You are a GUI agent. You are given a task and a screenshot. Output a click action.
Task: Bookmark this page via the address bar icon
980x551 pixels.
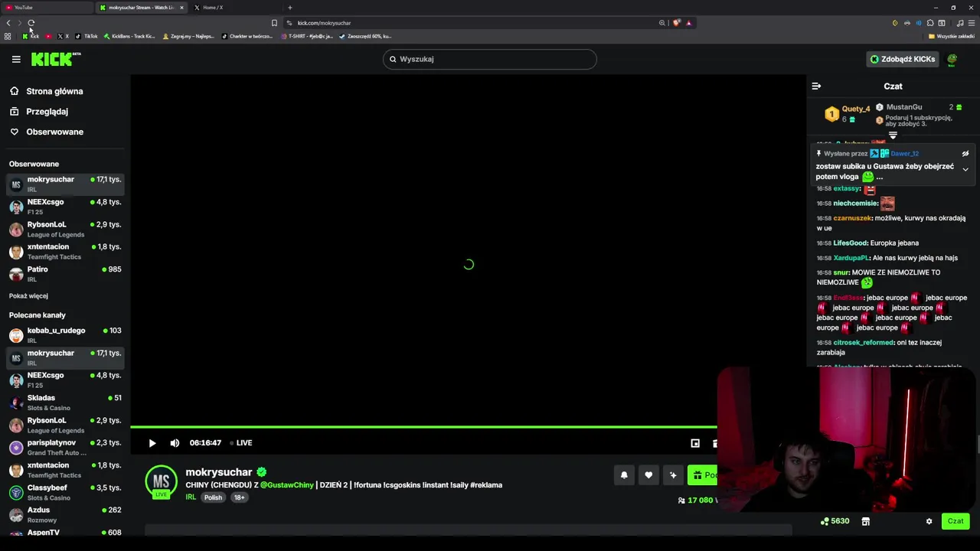(x=274, y=23)
